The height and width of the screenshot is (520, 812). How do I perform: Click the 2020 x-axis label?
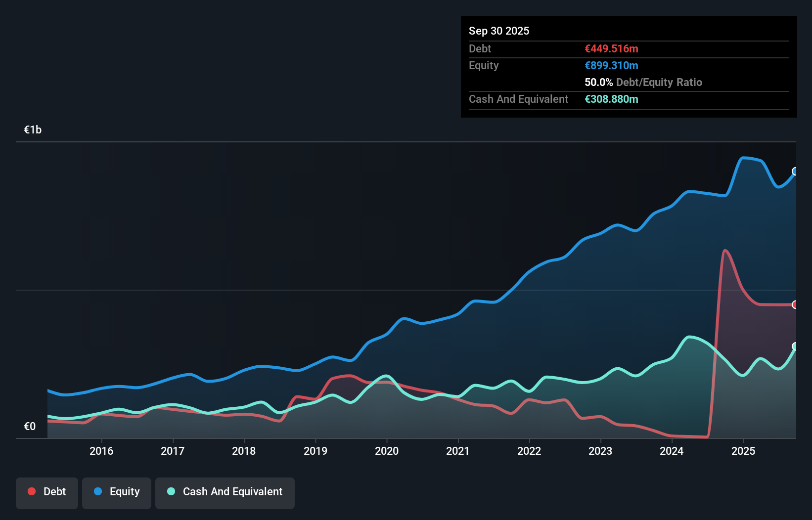(x=387, y=451)
